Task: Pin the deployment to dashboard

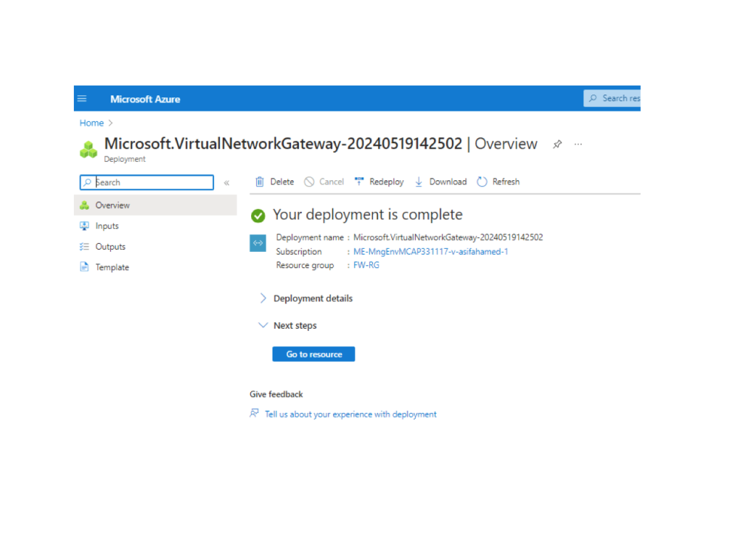Action: coord(557,144)
